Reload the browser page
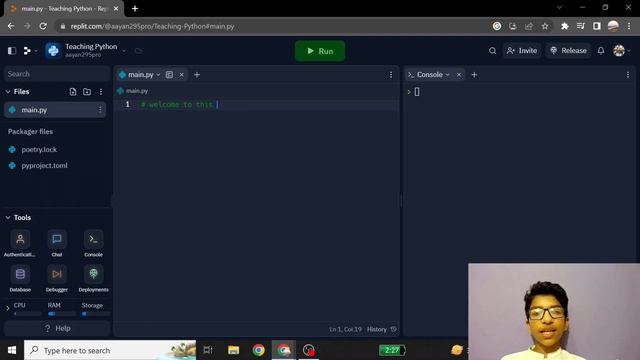640x360 pixels. pyautogui.click(x=43, y=26)
